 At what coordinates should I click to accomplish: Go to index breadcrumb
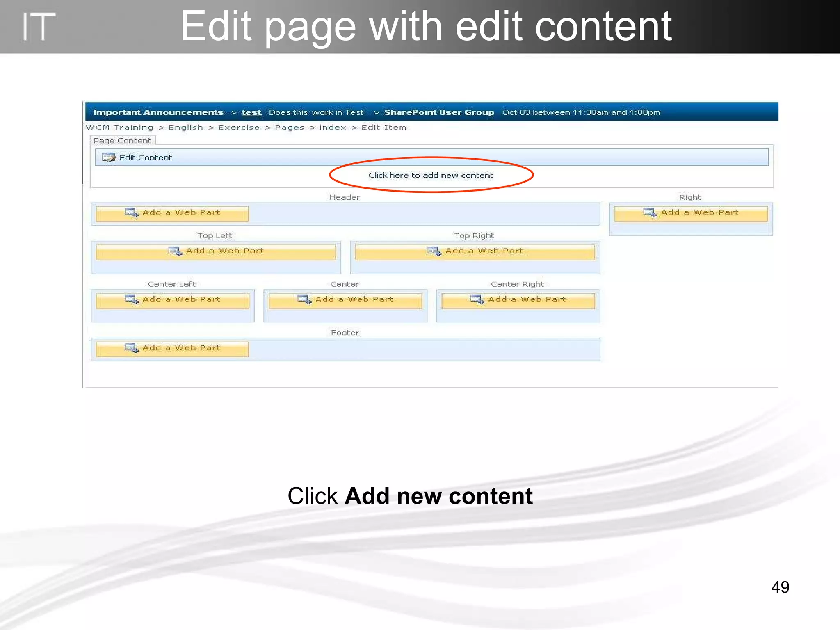coord(333,128)
